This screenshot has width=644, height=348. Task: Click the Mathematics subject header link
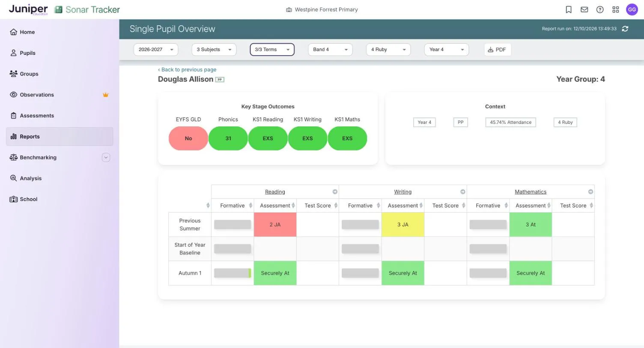pyautogui.click(x=531, y=192)
